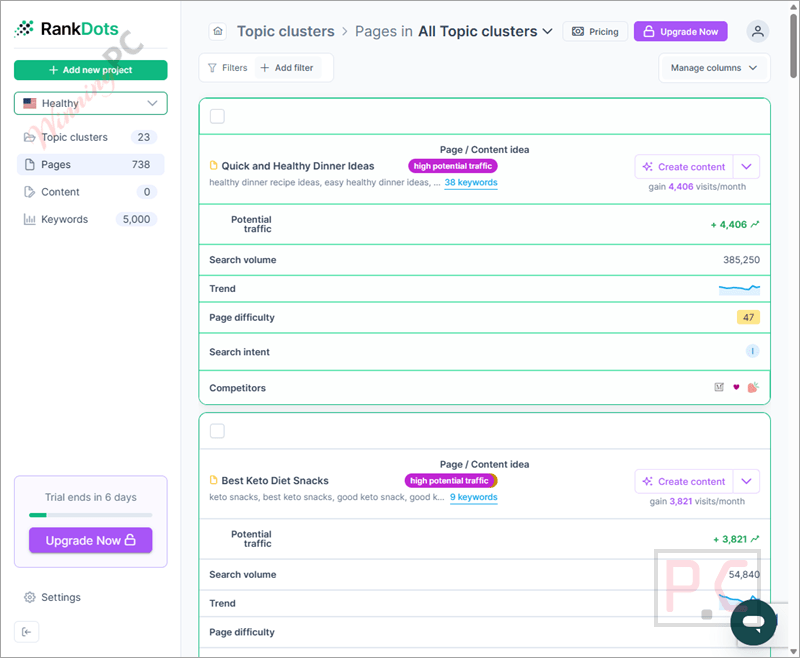Create content for Quick and Healthy Dinner Ideas
The height and width of the screenshot is (658, 800).
point(684,167)
